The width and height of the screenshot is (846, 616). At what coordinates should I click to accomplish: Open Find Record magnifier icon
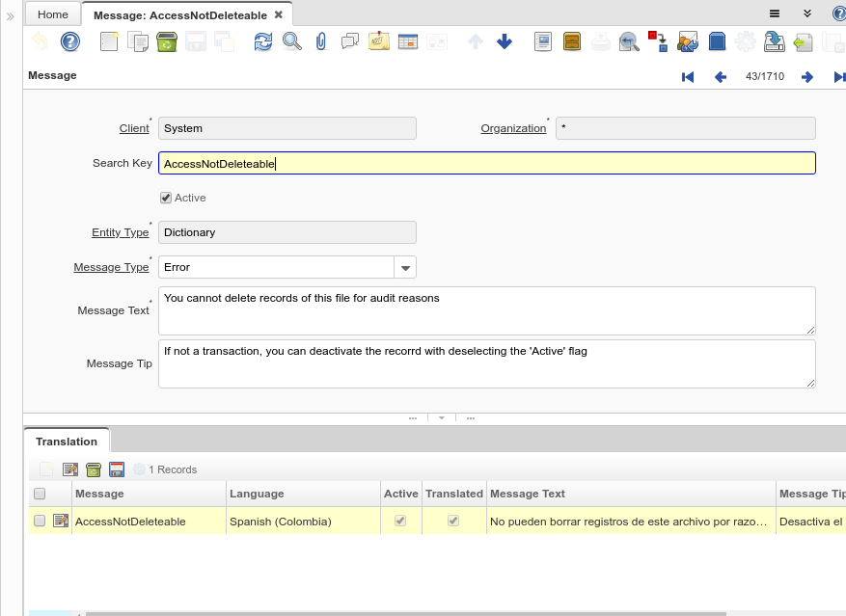[291, 41]
